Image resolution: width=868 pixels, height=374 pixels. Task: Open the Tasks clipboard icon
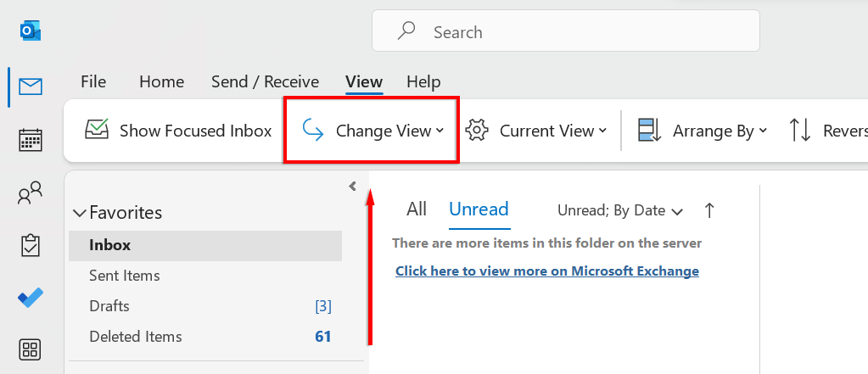[31, 246]
